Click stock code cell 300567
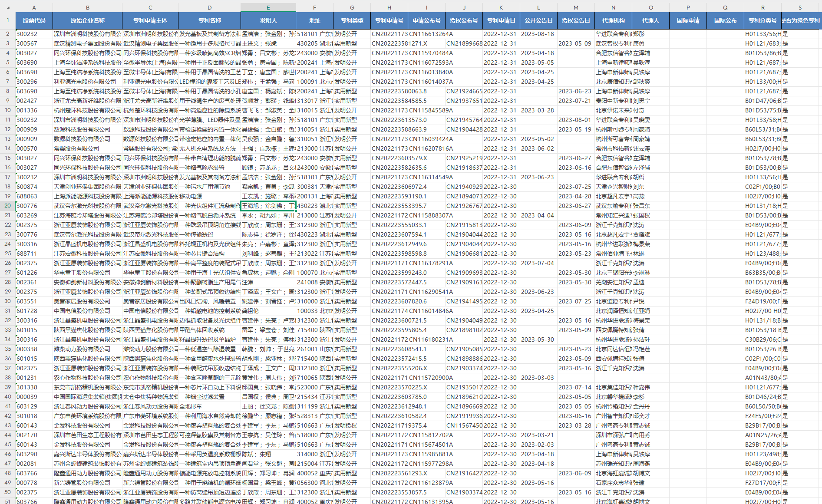 pos(34,43)
